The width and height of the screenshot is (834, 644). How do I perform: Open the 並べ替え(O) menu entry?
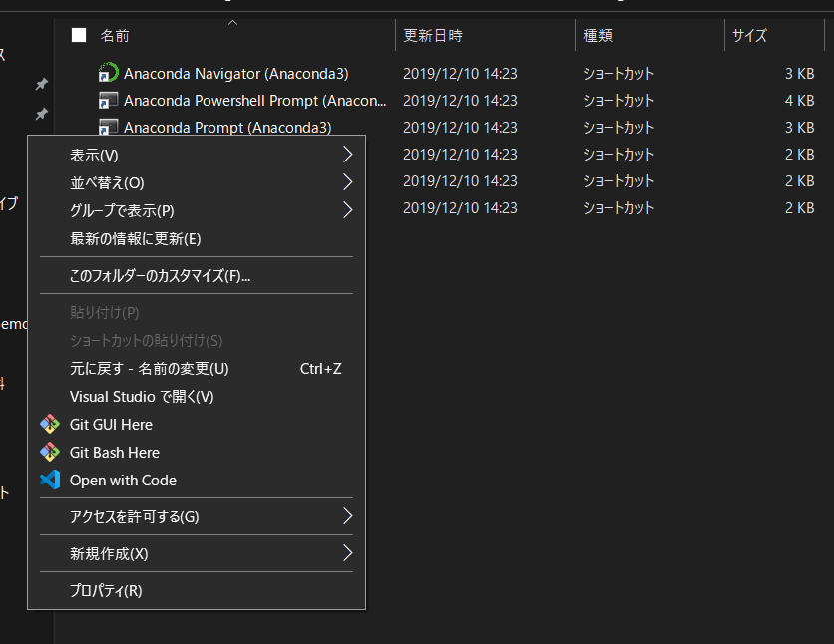tap(197, 182)
